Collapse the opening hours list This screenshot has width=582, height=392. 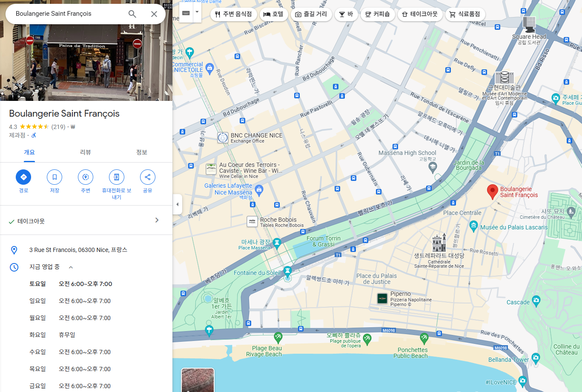(x=71, y=267)
